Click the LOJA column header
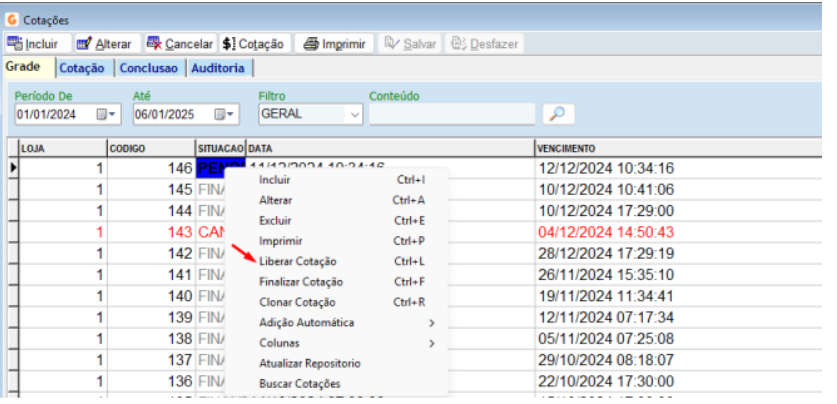This screenshot has height=404, width=837. point(62,148)
